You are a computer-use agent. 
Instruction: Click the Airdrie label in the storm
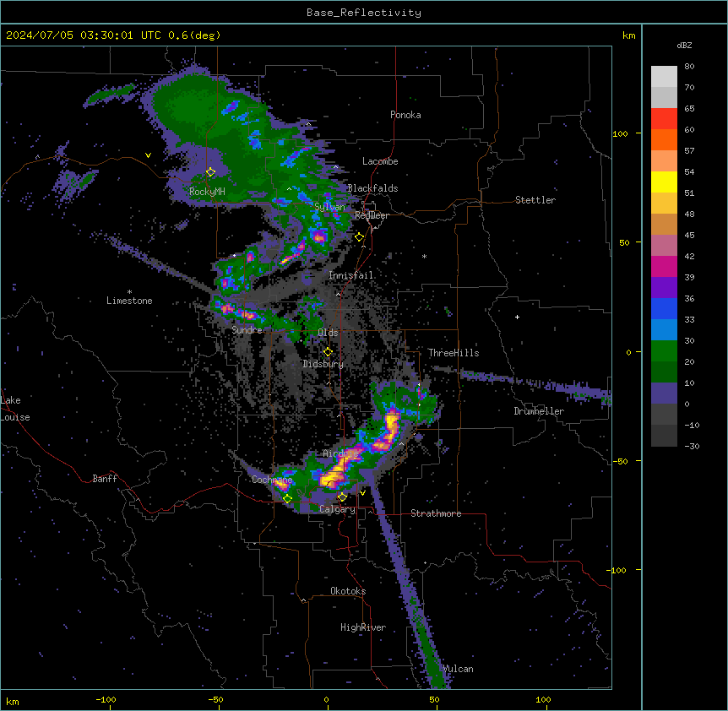pyautogui.click(x=340, y=453)
